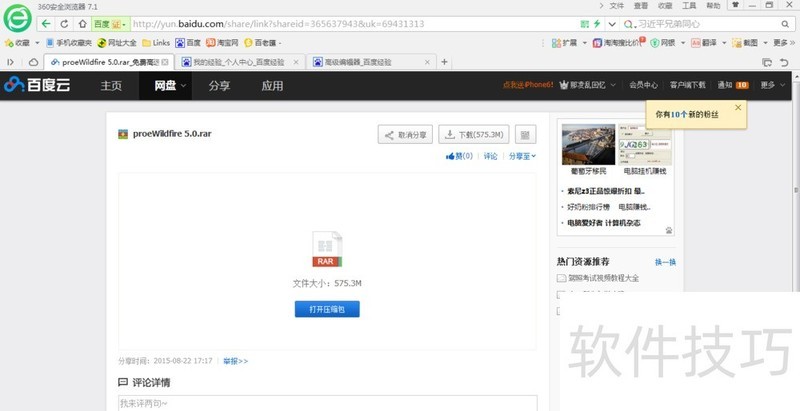This screenshot has width=800, height=411.
Task: Open new tab with plus button
Action: (x=444, y=62)
